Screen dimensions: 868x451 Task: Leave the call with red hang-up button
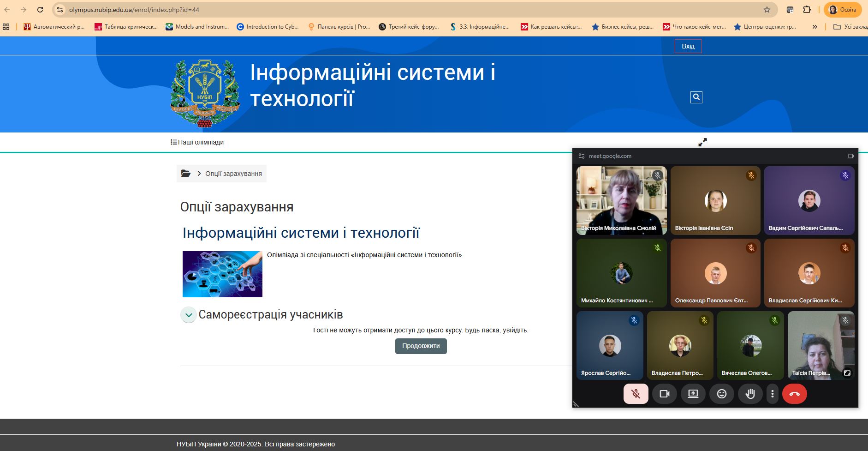(x=794, y=394)
